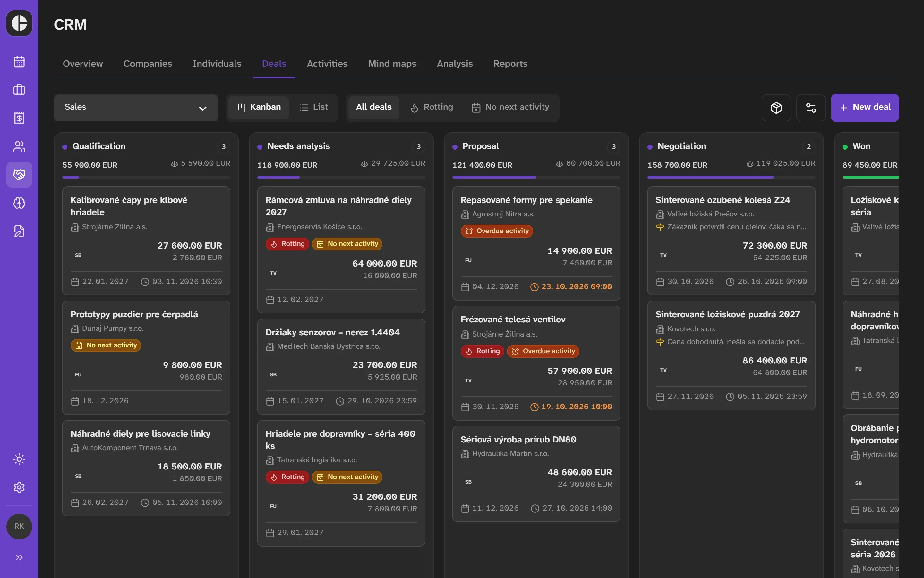
Task: Open the Sales pipeline dropdown
Action: [136, 108]
